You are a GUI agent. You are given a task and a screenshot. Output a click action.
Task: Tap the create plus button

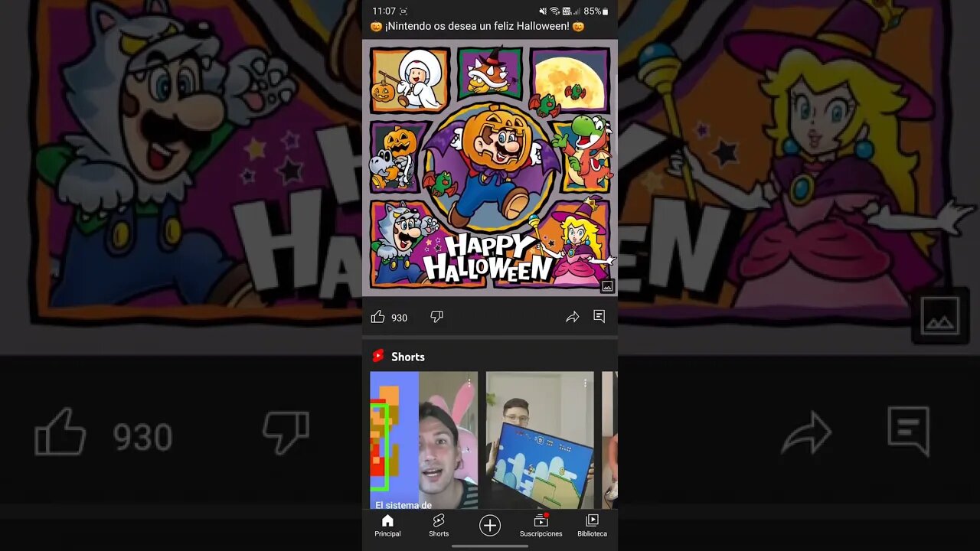pos(490,525)
